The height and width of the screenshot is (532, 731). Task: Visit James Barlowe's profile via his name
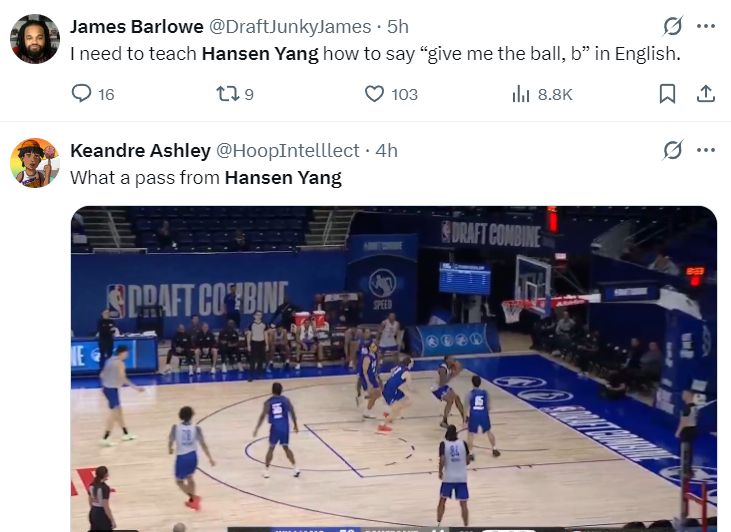(x=137, y=27)
